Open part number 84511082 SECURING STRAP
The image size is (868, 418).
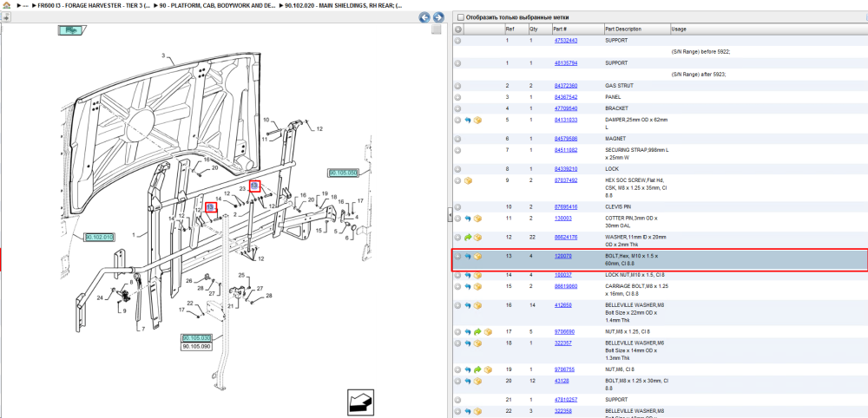[566, 150]
